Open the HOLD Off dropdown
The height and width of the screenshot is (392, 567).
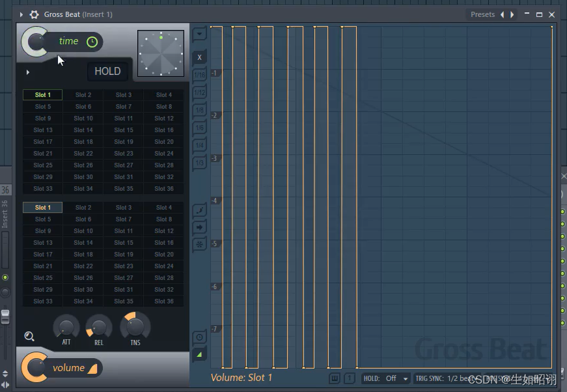click(x=386, y=378)
